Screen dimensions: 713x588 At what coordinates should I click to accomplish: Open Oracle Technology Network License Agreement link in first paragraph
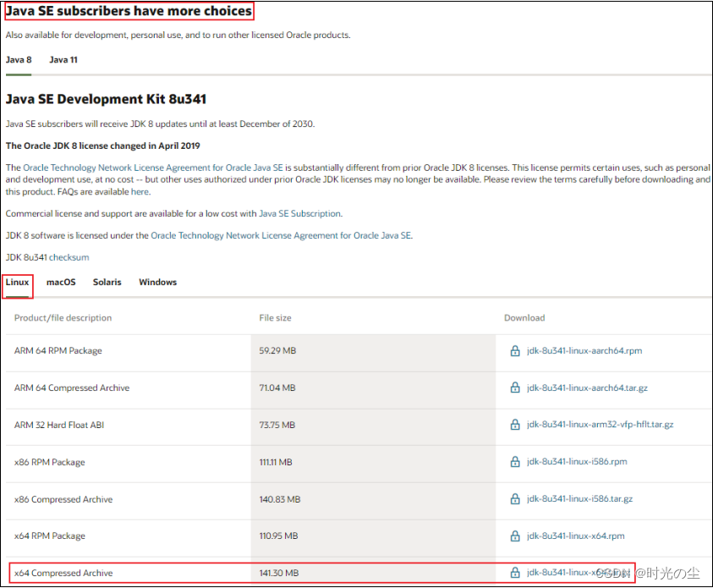click(153, 168)
